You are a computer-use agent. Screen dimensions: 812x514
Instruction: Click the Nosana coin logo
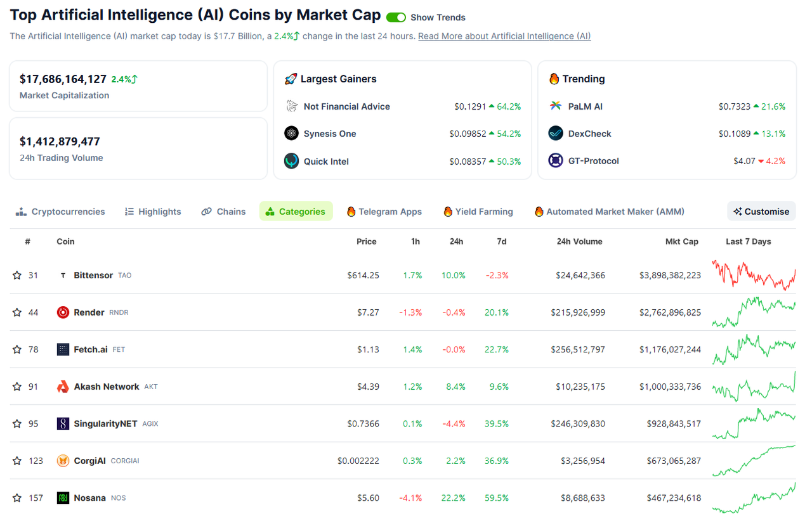tap(63, 498)
